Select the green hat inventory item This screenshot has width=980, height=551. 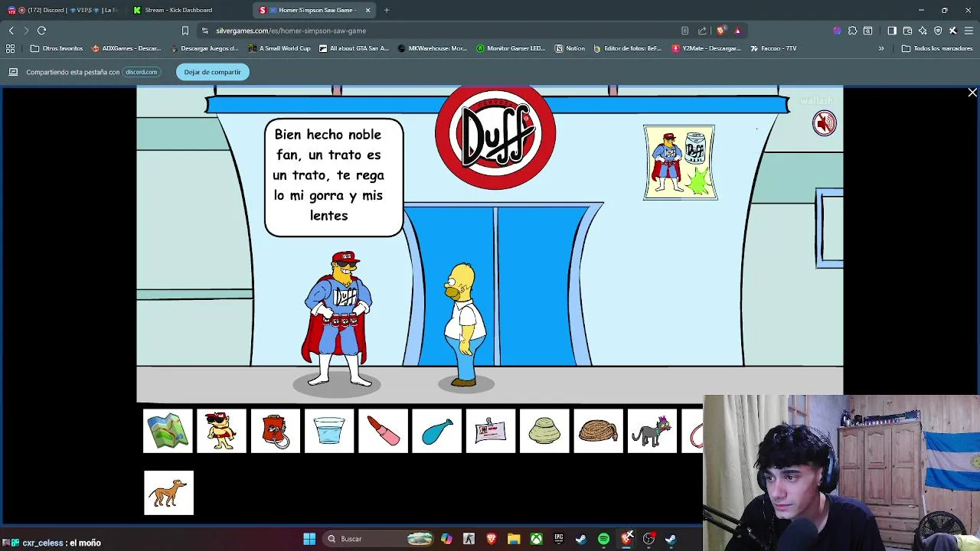coord(544,431)
